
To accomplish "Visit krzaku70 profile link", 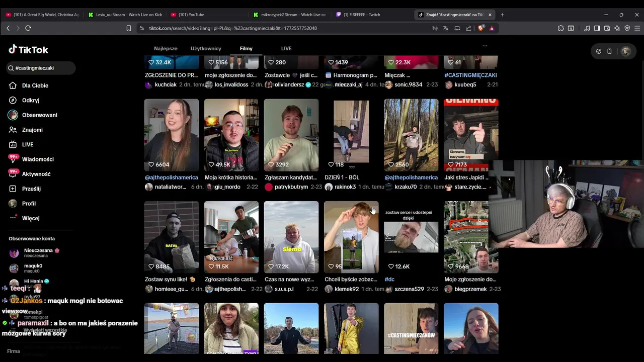I will pyautogui.click(x=406, y=187).
